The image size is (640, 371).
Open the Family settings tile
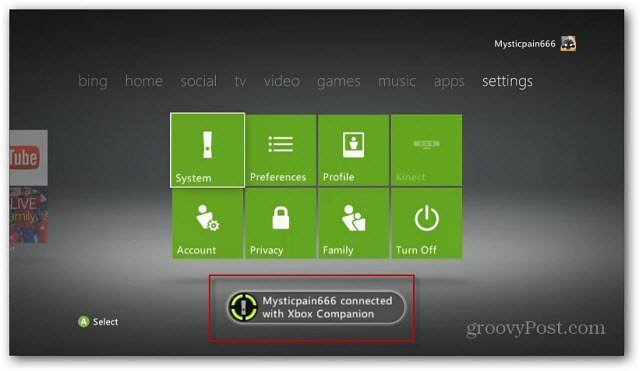[x=353, y=223]
